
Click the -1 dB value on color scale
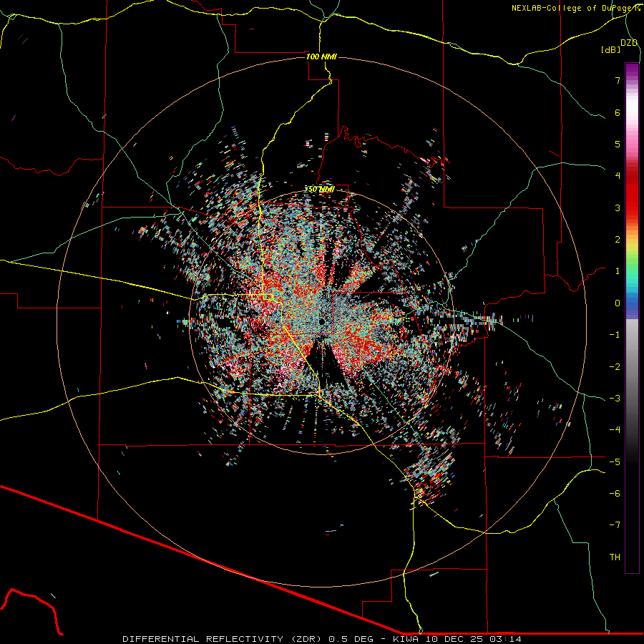(615, 335)
